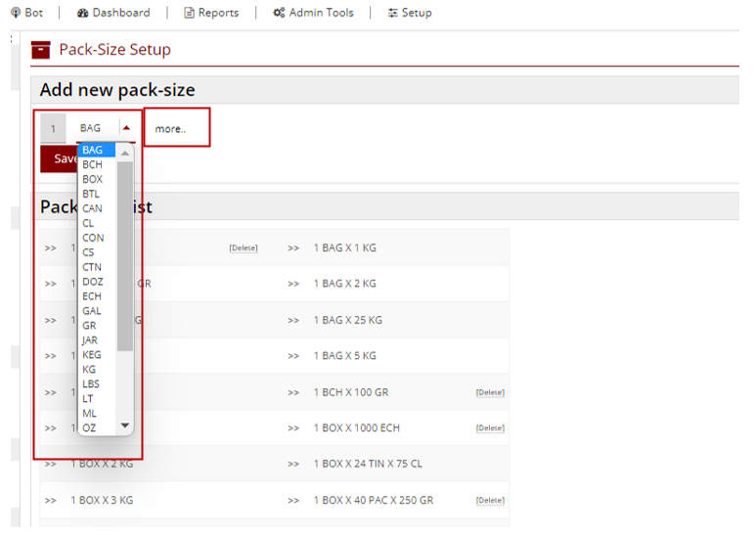Open the Admin Tools menu

point(321,13)
